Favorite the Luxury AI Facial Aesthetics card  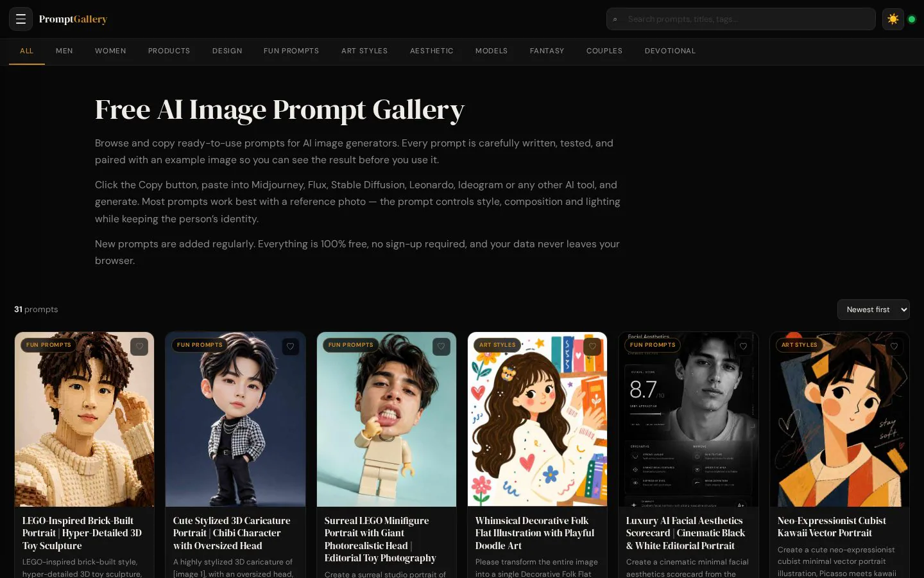(x=743, y=347)
